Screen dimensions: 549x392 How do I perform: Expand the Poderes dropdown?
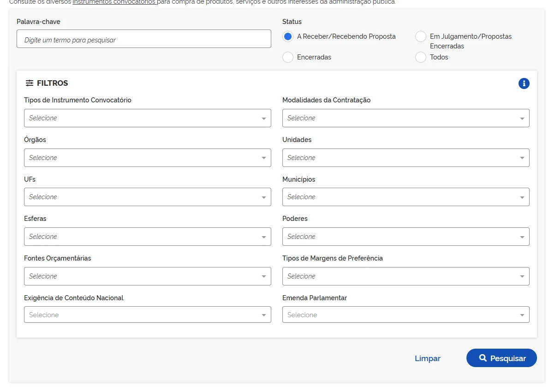click(x=406, y=237)
